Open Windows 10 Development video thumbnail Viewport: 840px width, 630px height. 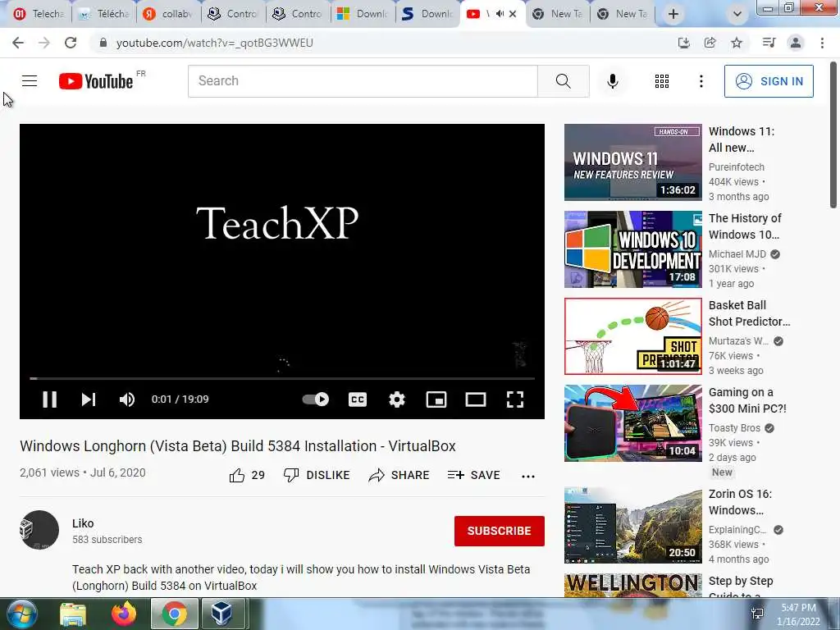(x=632, y=249)
